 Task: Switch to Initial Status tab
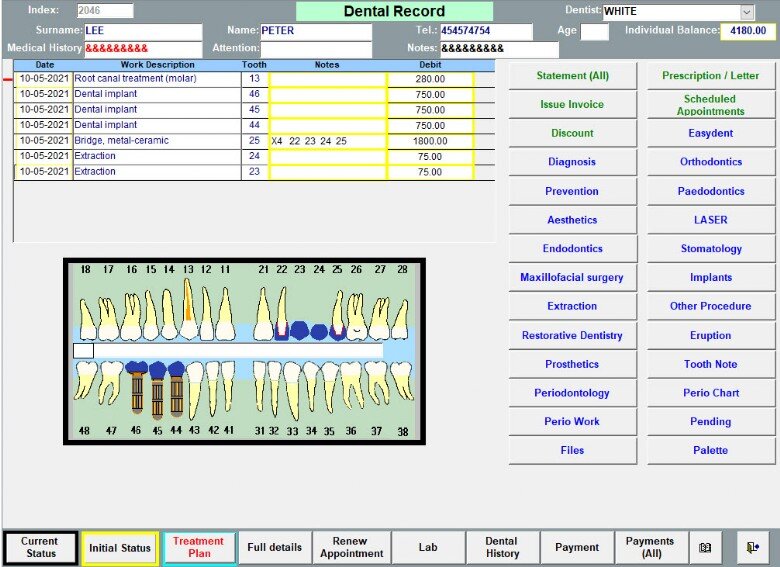point(120,548)
